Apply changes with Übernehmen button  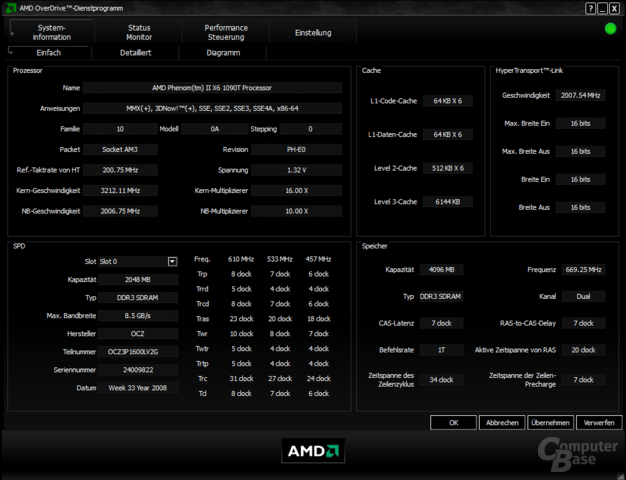[x=551, y=422]
